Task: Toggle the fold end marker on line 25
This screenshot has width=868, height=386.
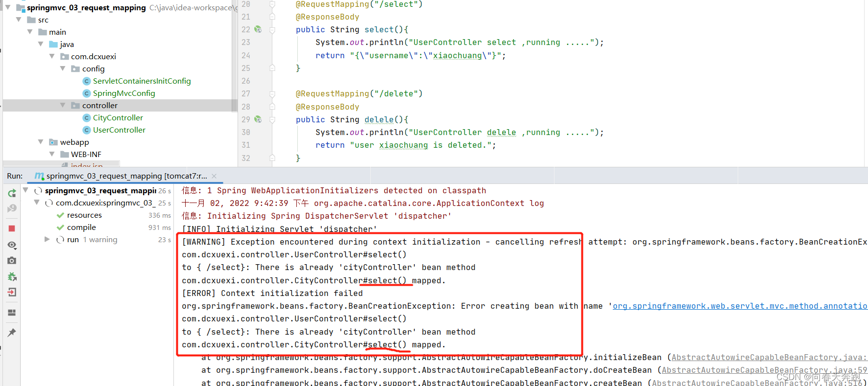Action: click(x=272, y=68)
